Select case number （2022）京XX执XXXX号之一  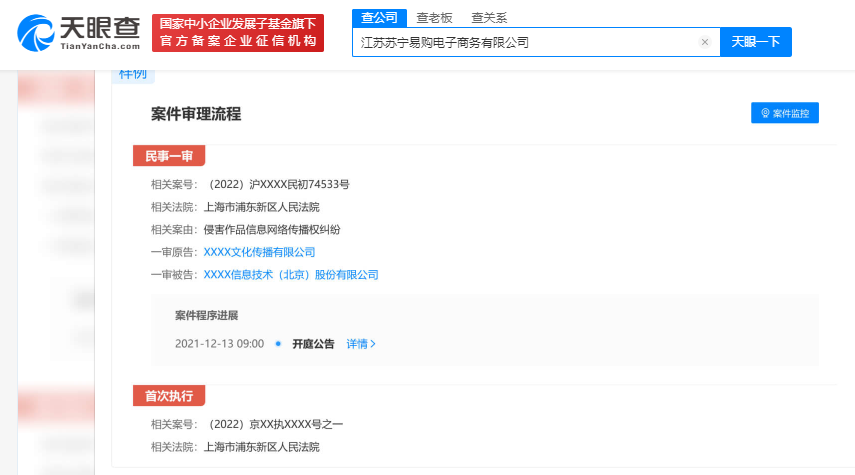[x=274, y=424]
